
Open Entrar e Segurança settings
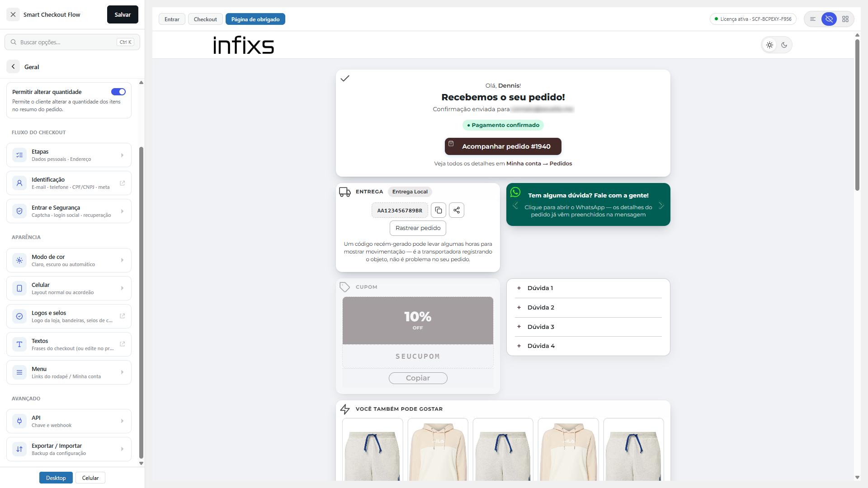69,211
